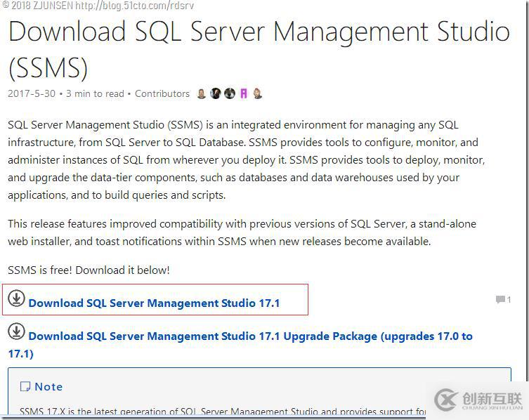Click the download icon beside the Studio 17.1 link

point(16,298)
